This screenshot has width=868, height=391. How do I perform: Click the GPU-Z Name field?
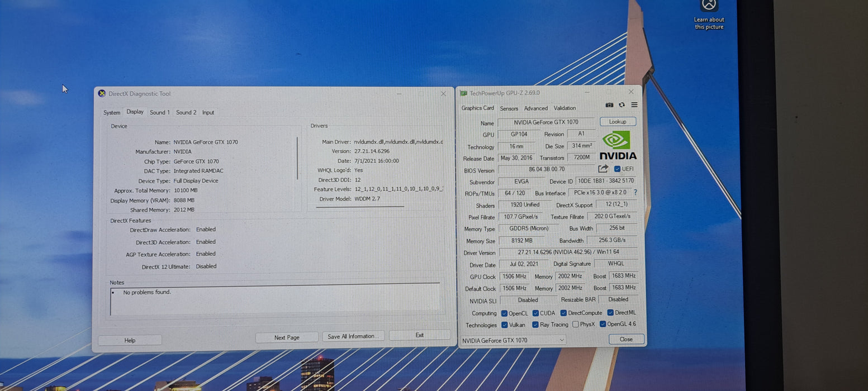(x=546, y=122)
